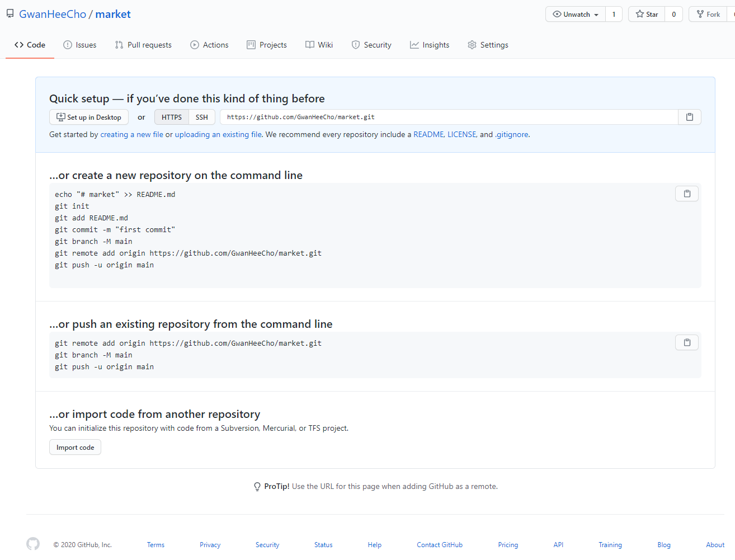This screenshot has width=735, height=560.
Task: Click the echo "# market" command line
Action: pos(115,194)
